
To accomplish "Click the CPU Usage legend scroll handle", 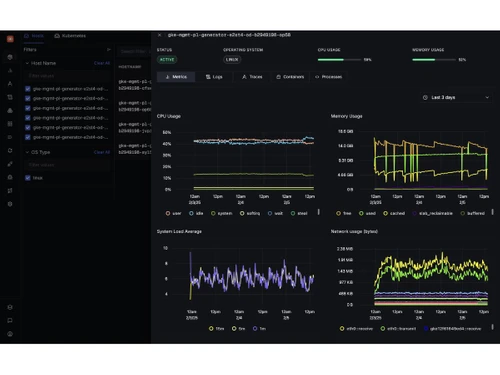I will (x=319, y=212).
